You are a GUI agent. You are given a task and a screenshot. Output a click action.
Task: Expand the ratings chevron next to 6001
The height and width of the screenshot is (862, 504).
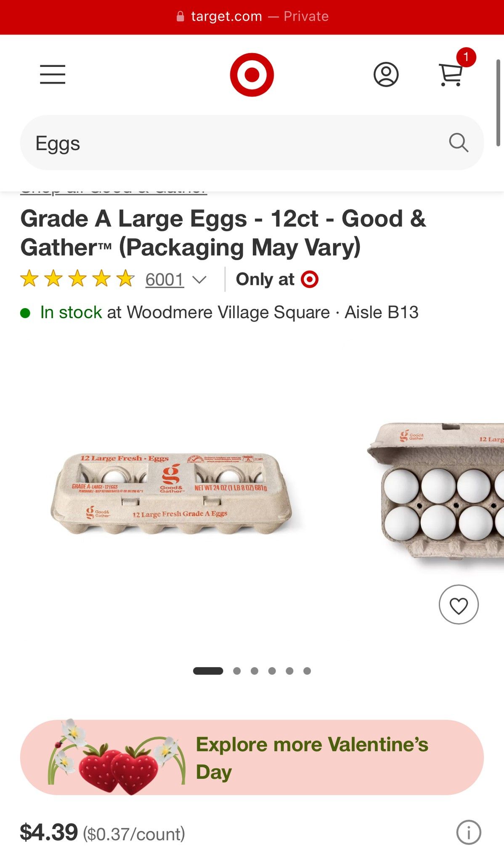point(199,279)
